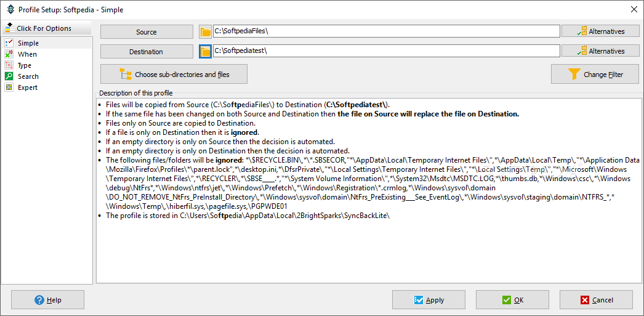The image size is (644, 316).
Task: Browse for Source folder icon
Action: [205, 31]
